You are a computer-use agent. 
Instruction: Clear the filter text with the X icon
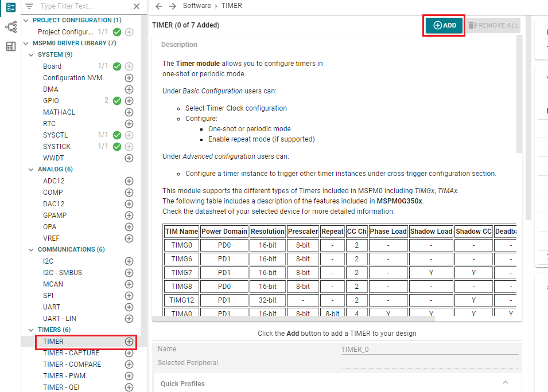(137, 6)
